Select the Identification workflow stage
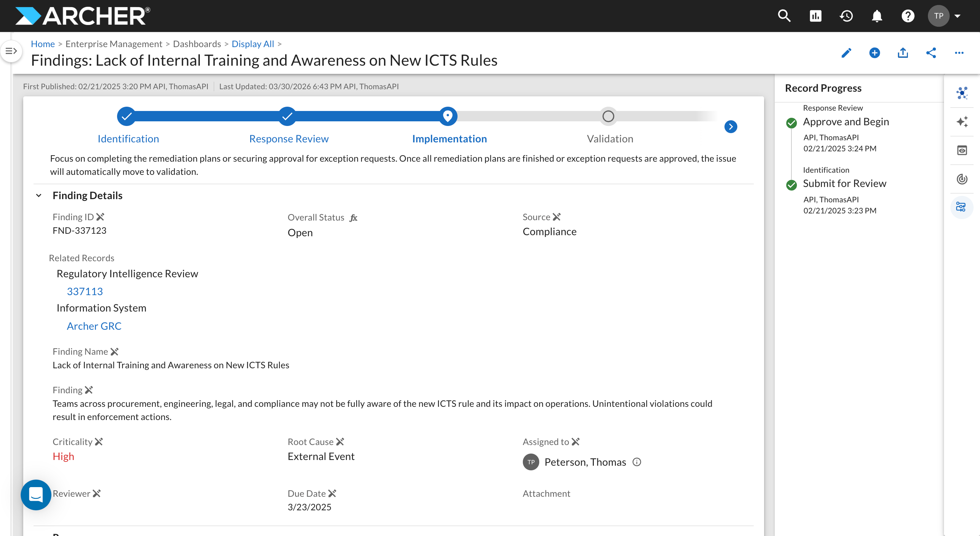Viewport: 980px width, 536px height. [x=128, y=138]
